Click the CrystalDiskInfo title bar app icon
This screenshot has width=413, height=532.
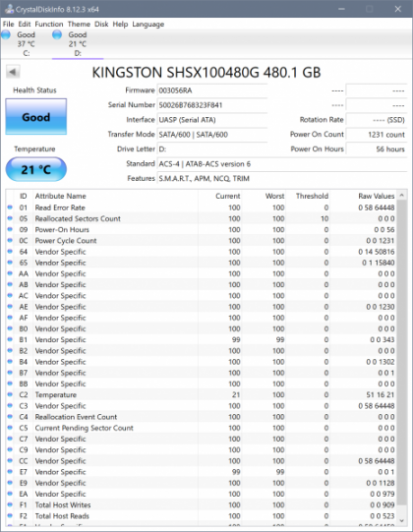[x=10, y=9]
